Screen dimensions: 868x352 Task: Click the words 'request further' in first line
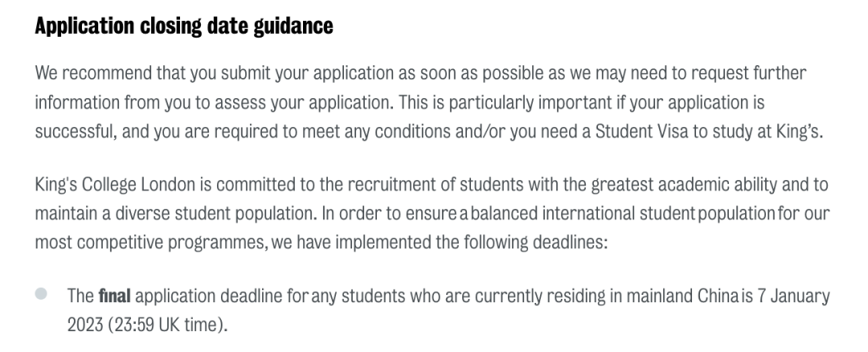(x=759, y=74)
